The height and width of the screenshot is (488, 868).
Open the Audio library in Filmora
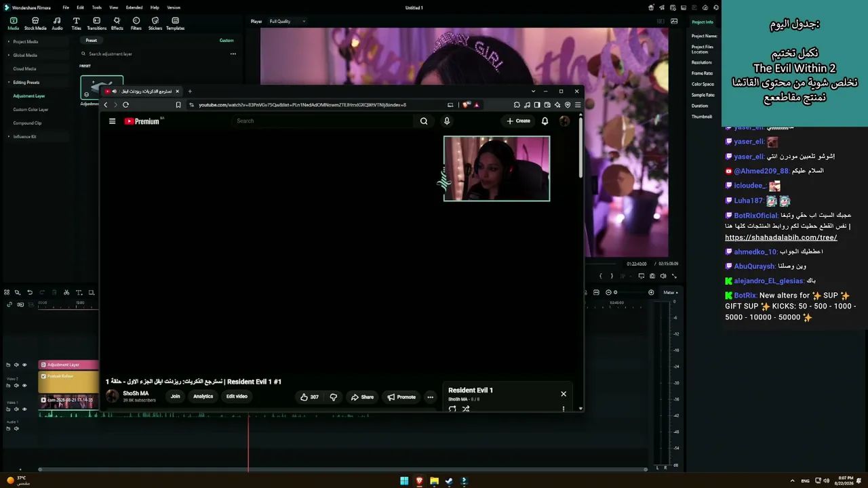(57, 24)
